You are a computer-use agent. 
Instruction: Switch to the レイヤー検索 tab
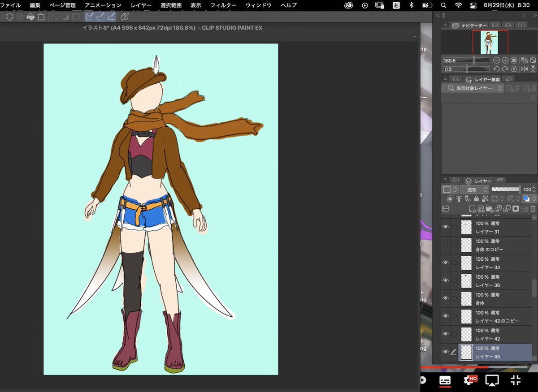tap(487, 79)
